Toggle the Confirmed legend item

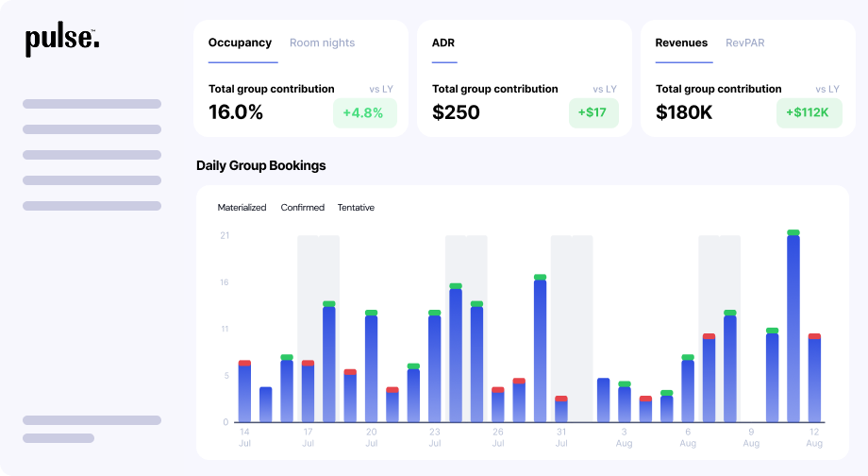(x=302, y=207)
